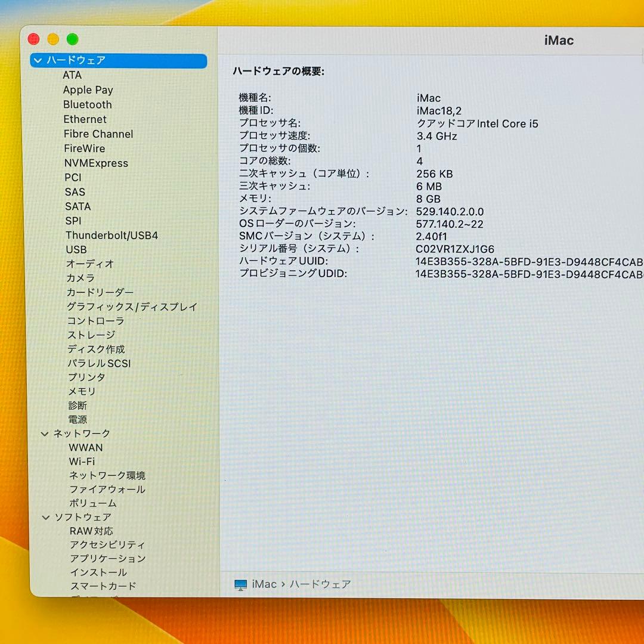Open the ファイアウォール section
Screen dimensions: 644x644
click(x=106, y=489)
